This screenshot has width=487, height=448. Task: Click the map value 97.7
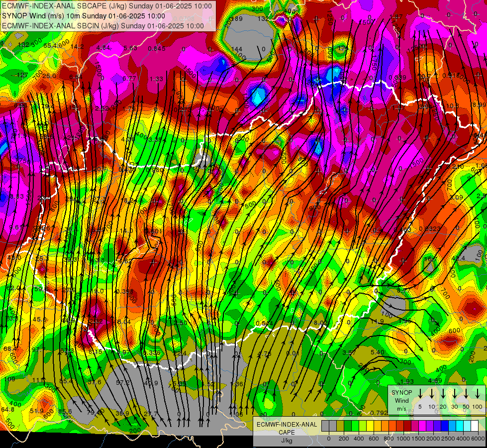click(38, 349)
